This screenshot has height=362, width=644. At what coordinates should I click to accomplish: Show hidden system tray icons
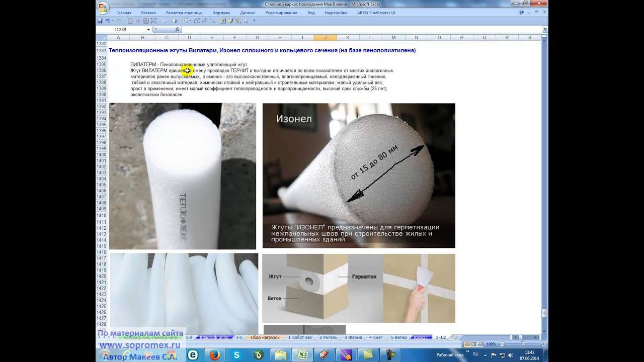(x=486, y=355)
